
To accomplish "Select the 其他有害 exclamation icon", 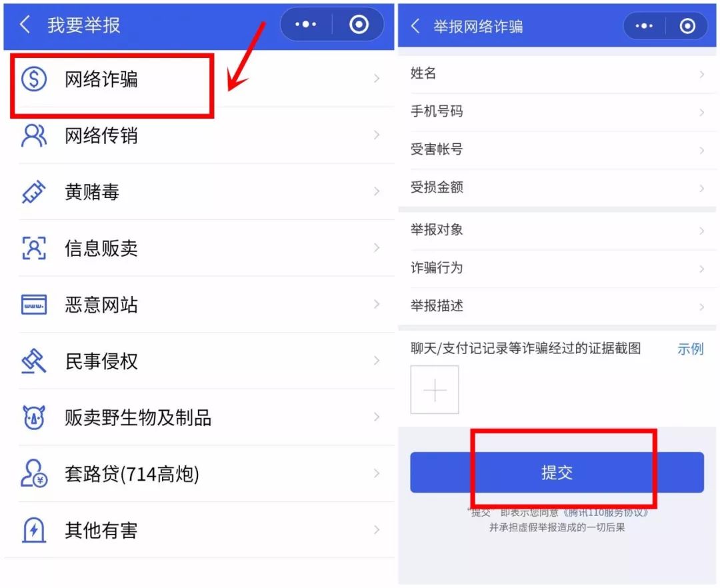I will point(33,531).
